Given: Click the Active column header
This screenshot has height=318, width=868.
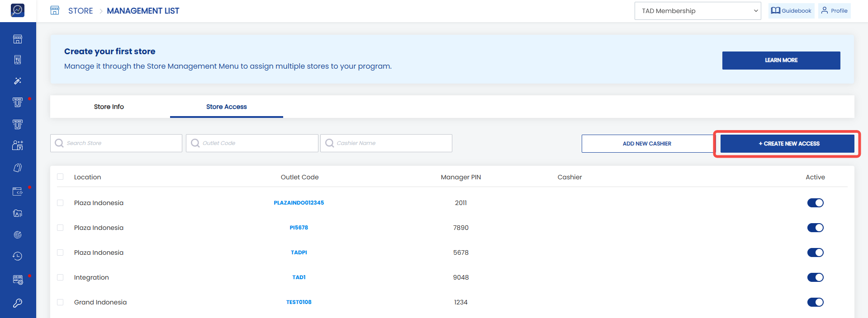Looking at the screenshot, I should pos(815,177).
